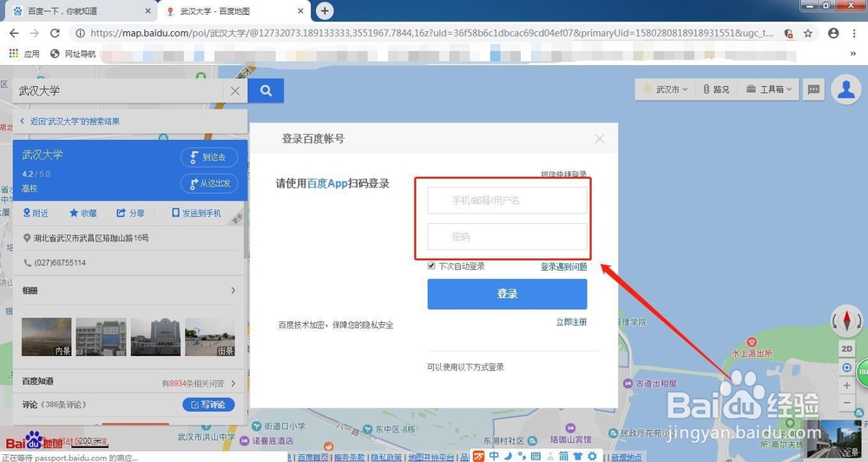Show hidden bookmarks with » chevron

click(853, 54)
